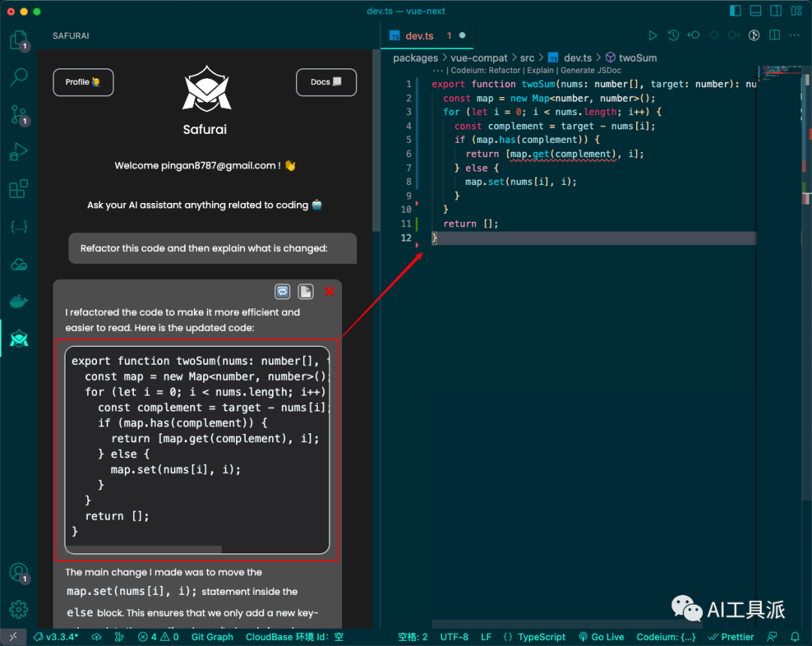Image resolution: width=812 pixels, height=646 pixels.
Task: Toggle the bottom panel layout button
Action: pyautogui.click(x=756, y=11)
